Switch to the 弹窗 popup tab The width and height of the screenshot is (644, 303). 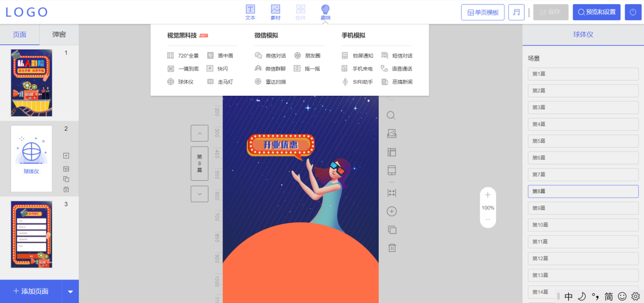click(59, 34)
